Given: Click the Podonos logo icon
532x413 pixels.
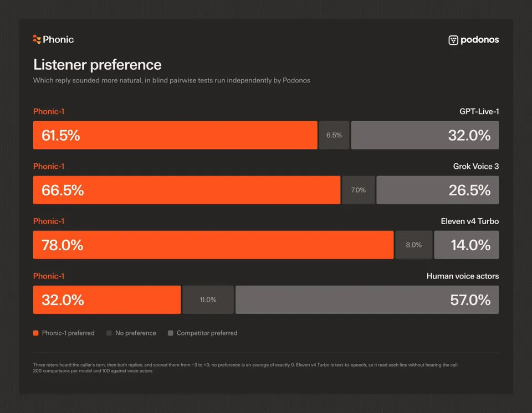Looking at the screenshot, I should [x=453, y=40].
